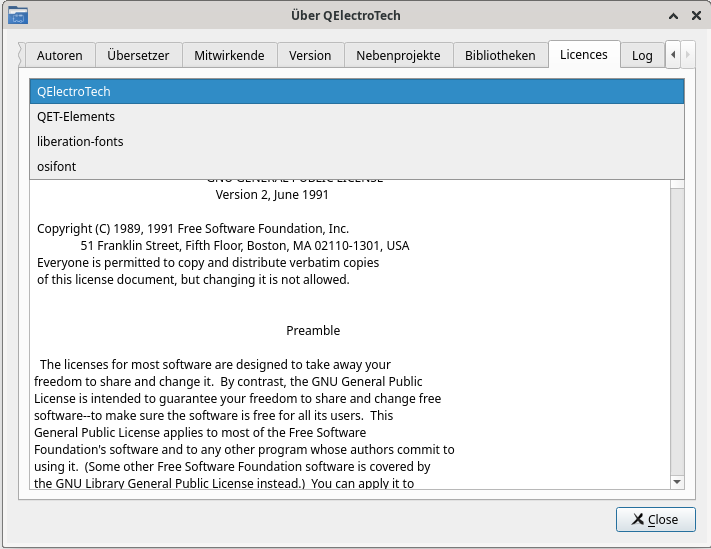Switch to the Autoren tab

coord(60,55)
